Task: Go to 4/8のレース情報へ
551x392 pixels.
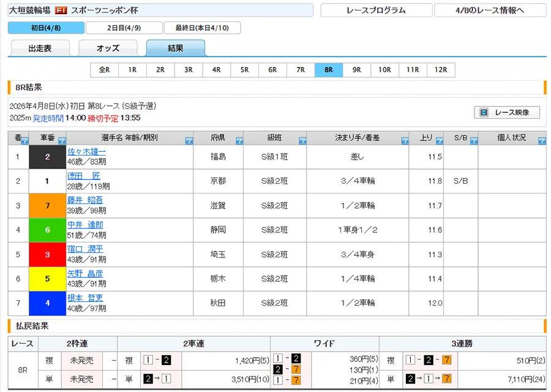Action: [x=490, y=10]
